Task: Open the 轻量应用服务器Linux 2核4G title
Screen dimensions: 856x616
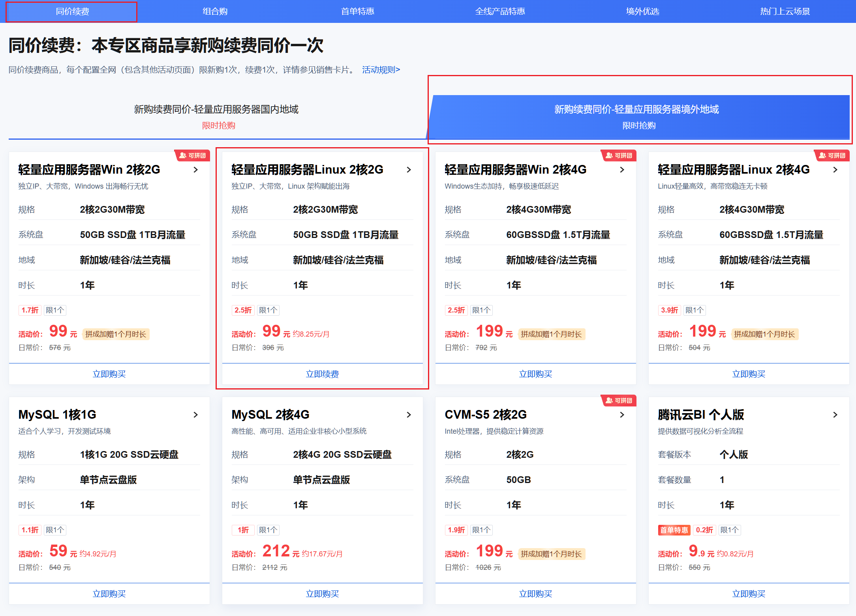Action: (734, 170)
